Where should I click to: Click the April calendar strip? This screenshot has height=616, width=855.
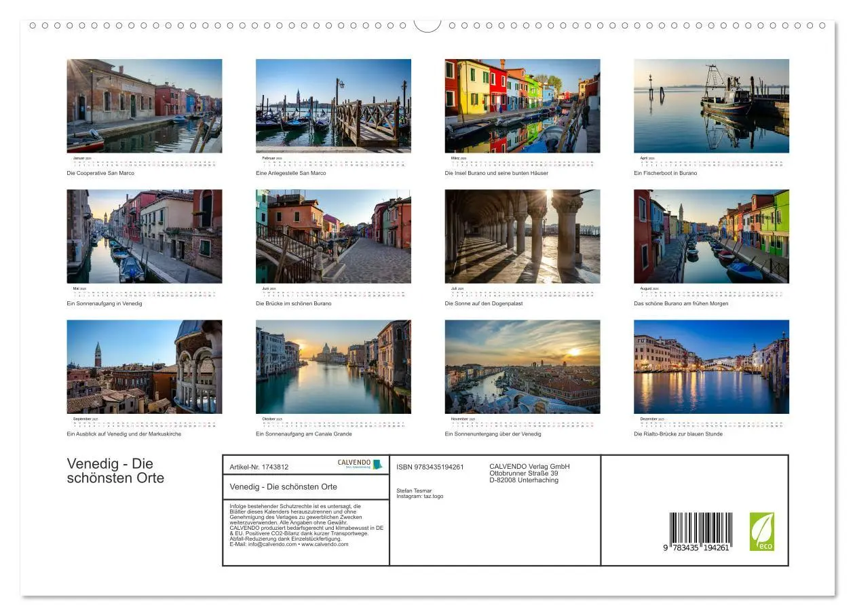click(x=711, y=162)
